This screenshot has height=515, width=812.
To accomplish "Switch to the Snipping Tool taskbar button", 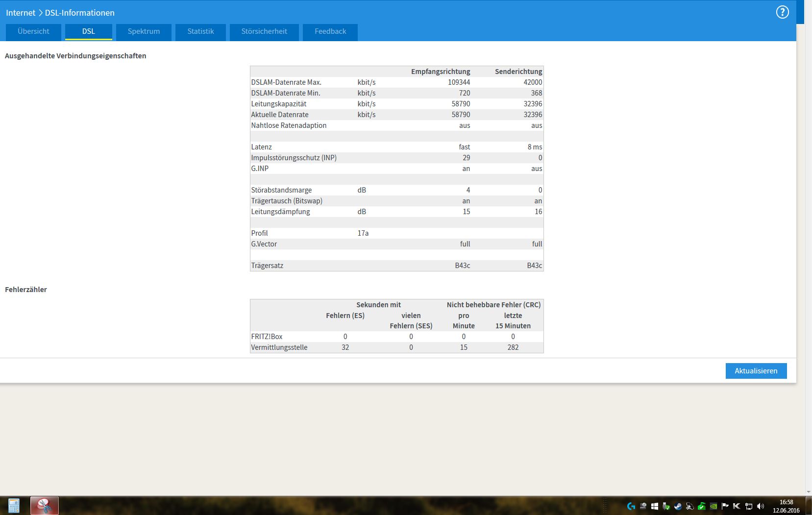I will coord(45,506).
